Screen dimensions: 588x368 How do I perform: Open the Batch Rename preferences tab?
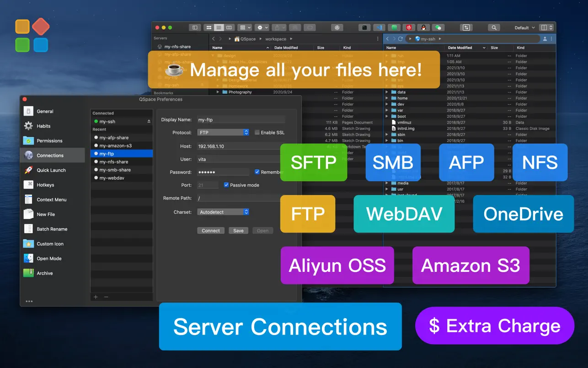tap(53, 229)
